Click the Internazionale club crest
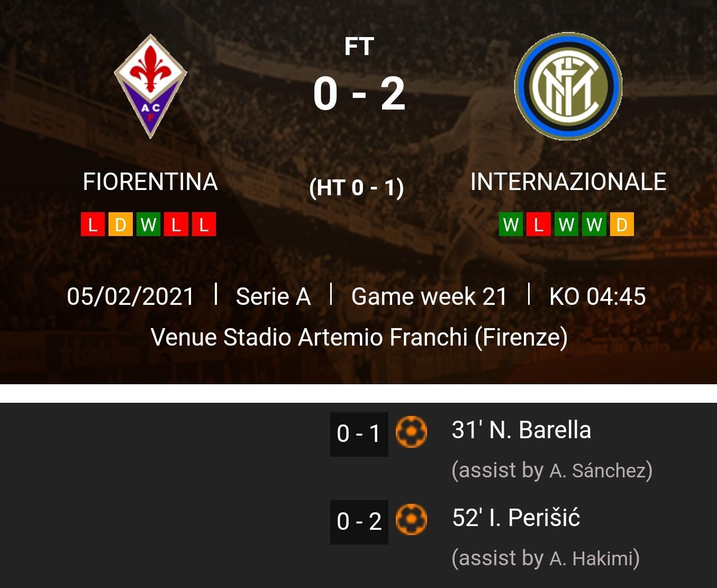Image resolution: width=717 pixels, height=588 pixels. pos(568,86)
